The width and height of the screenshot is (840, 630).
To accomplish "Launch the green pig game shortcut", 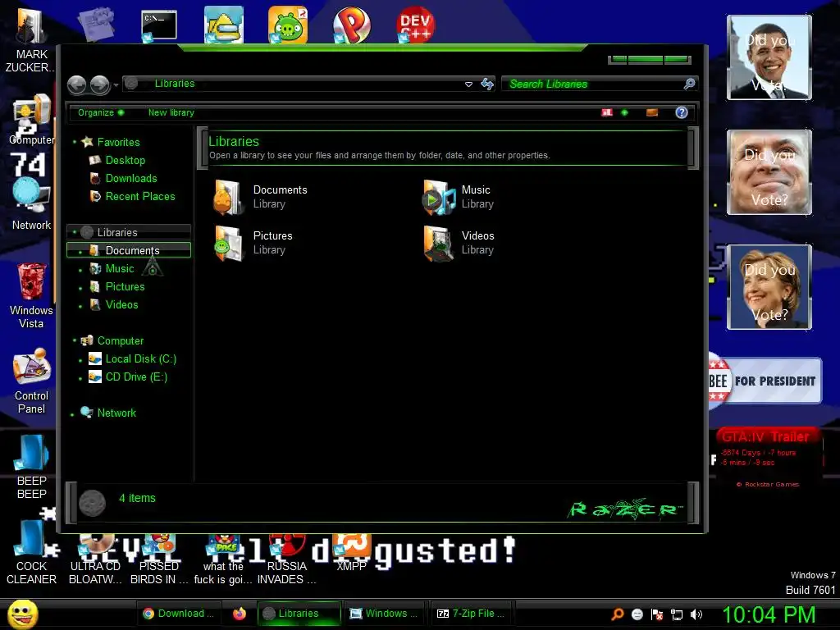I will click(x=288, y=25).
